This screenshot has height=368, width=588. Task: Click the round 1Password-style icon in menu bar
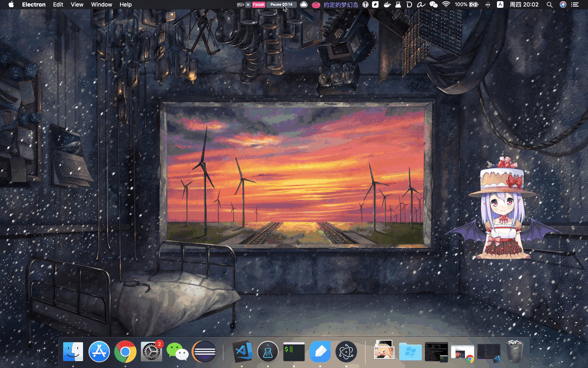pyautogui.click(x=365, y=4)
